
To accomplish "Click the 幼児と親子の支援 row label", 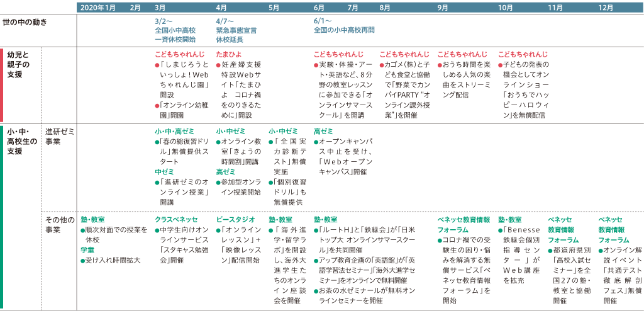I will 19,64.
